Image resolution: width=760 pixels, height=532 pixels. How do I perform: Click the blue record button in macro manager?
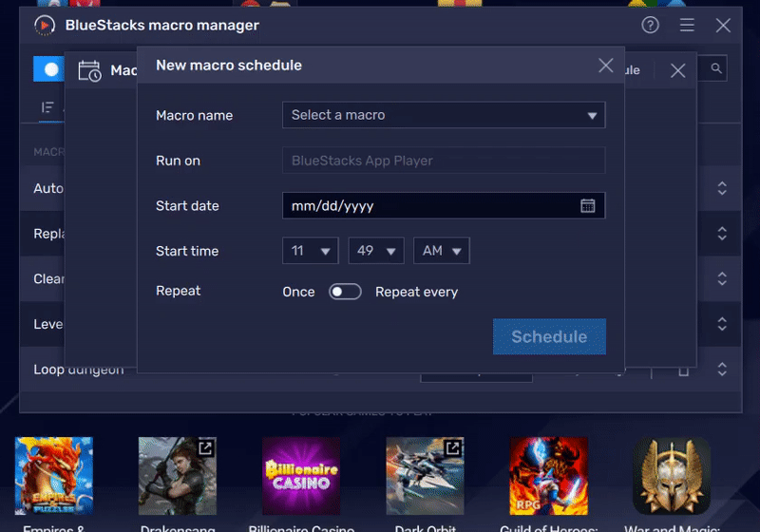[x=49, y=68]
